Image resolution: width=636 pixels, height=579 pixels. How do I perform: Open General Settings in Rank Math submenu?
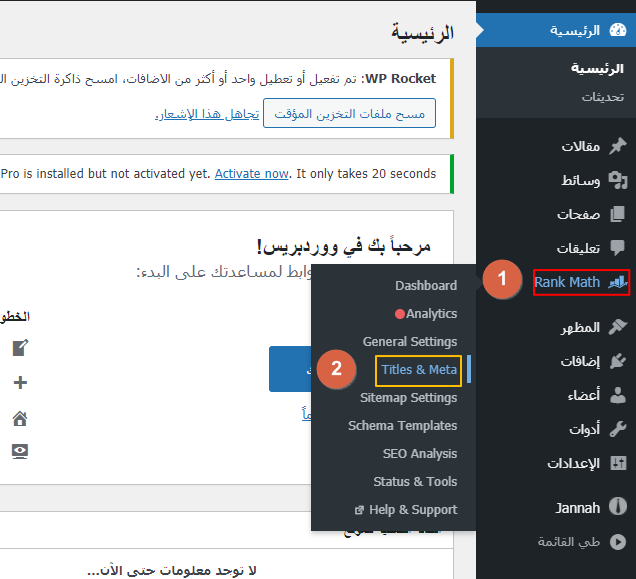[x=410, y=342]
